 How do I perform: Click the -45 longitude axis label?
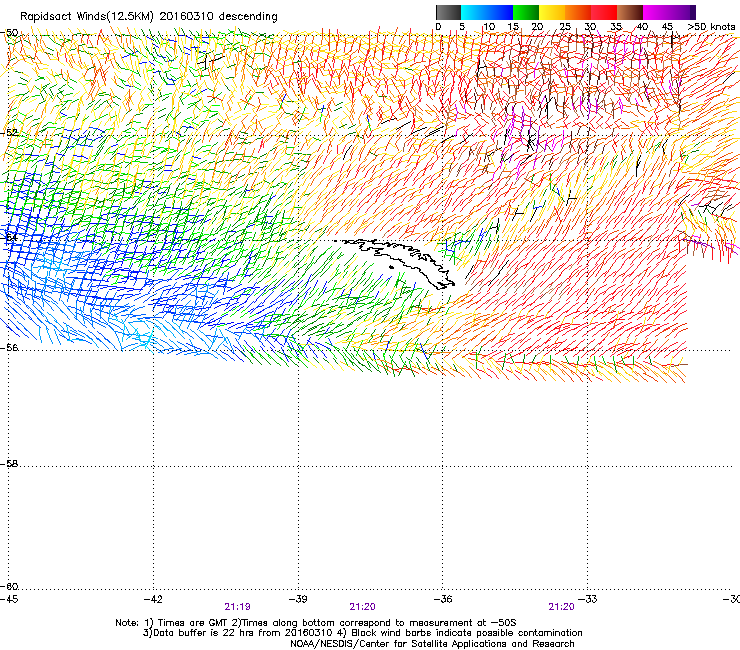tap(9, 599)
